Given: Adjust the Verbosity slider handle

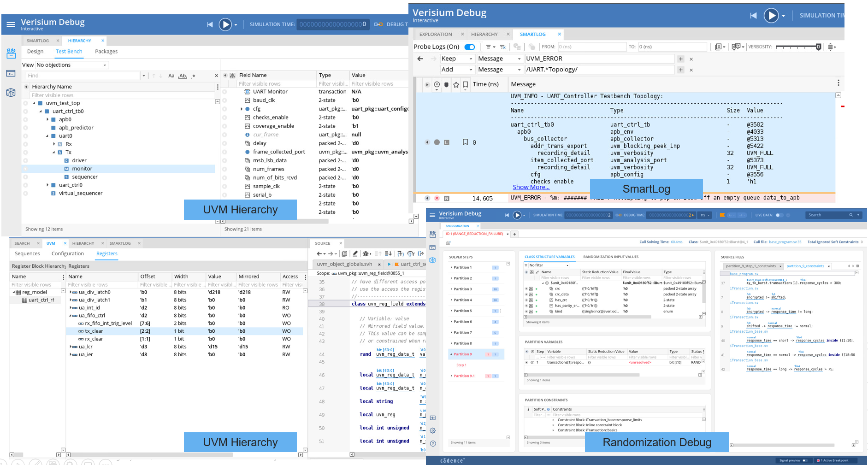Looking at the screenshot, I should tap(818, 47).
